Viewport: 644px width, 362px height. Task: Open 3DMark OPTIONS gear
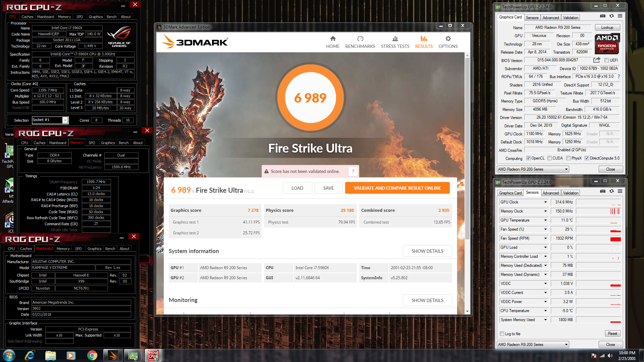[448, 42]
